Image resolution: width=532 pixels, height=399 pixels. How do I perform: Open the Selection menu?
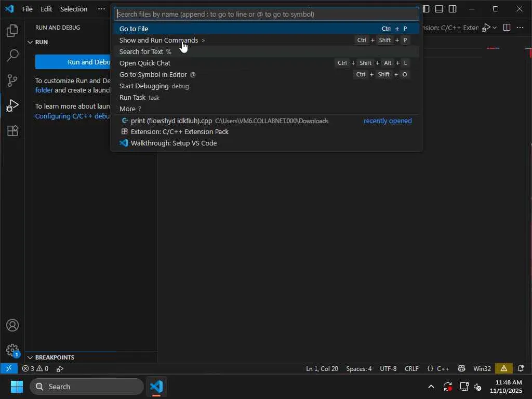click(x=74, y=9)
